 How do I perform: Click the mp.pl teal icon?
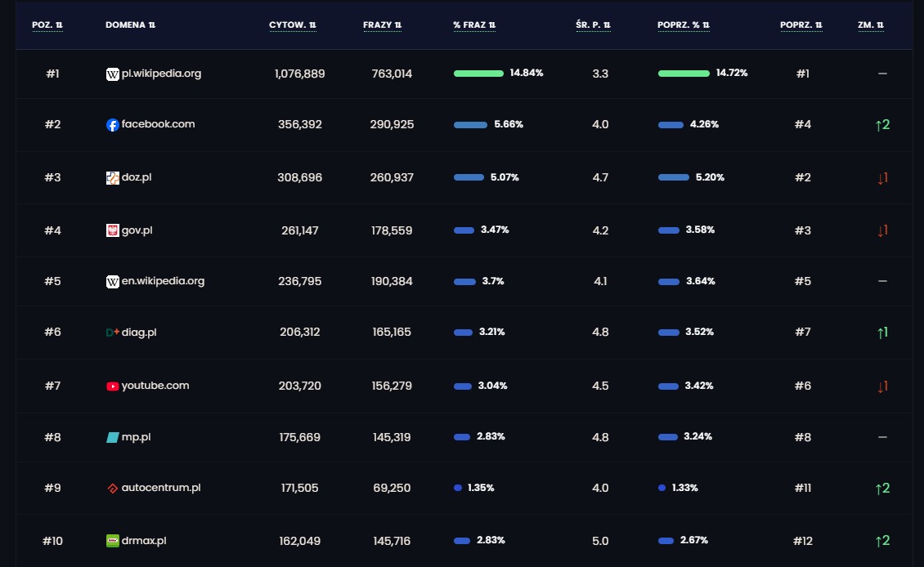(x=113, y=438)
